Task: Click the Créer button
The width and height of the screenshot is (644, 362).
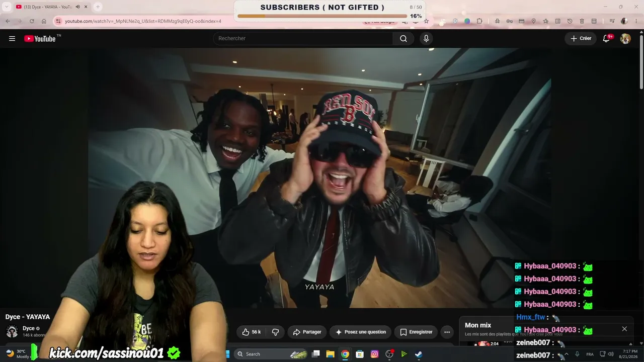Action: pos(581,39)
